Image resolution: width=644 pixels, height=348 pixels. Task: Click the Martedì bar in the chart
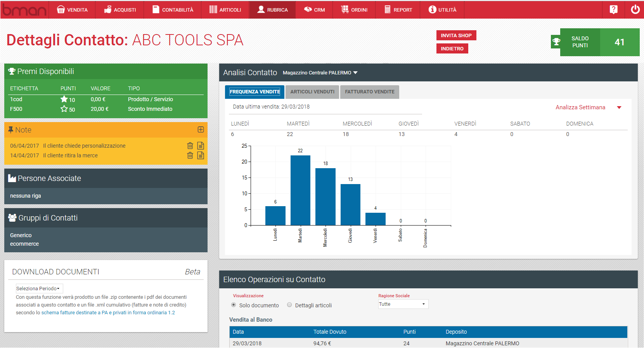pyautogui.click(x=300, y=190)
